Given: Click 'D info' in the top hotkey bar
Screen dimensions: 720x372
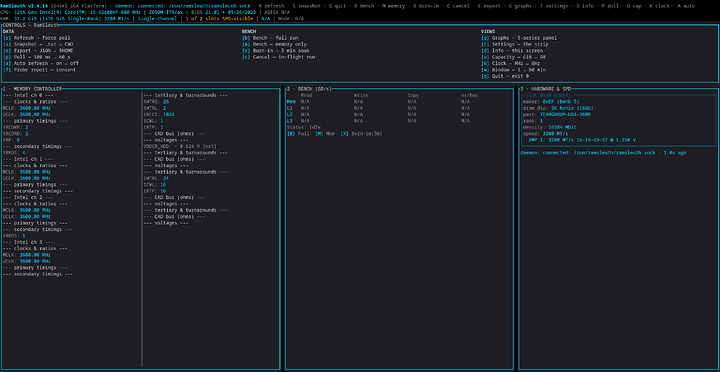Looking at the screenshot, I should 584,6.
